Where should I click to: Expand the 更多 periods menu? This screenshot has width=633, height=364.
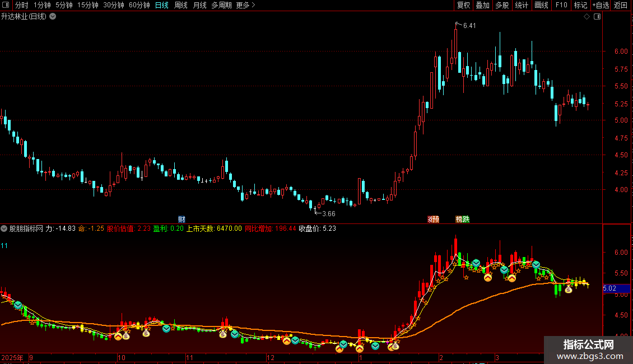click(245, 5)
